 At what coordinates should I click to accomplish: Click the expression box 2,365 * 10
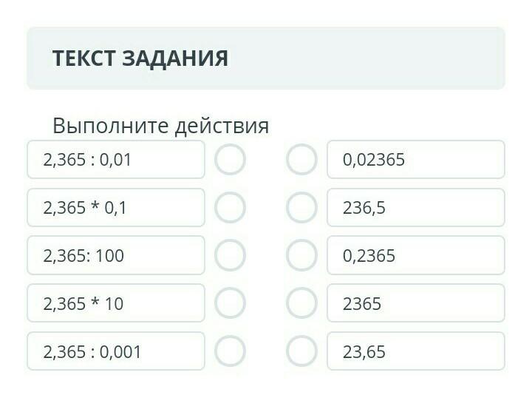[116, 303]
